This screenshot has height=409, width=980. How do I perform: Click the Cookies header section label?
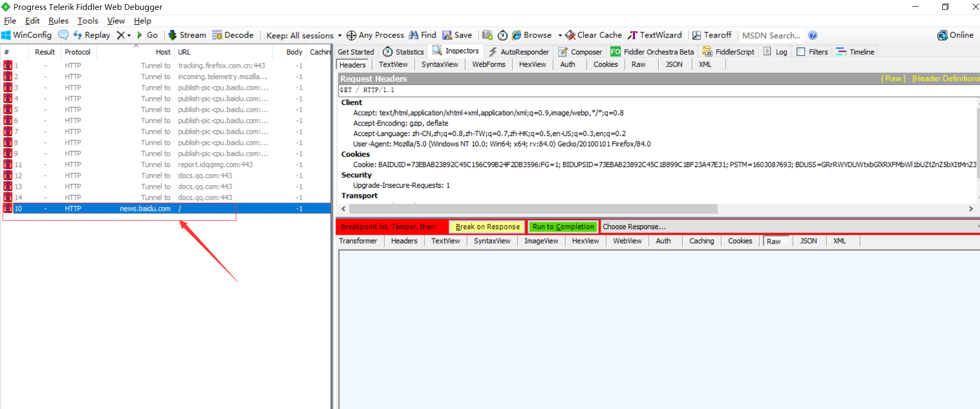[355, 154]
